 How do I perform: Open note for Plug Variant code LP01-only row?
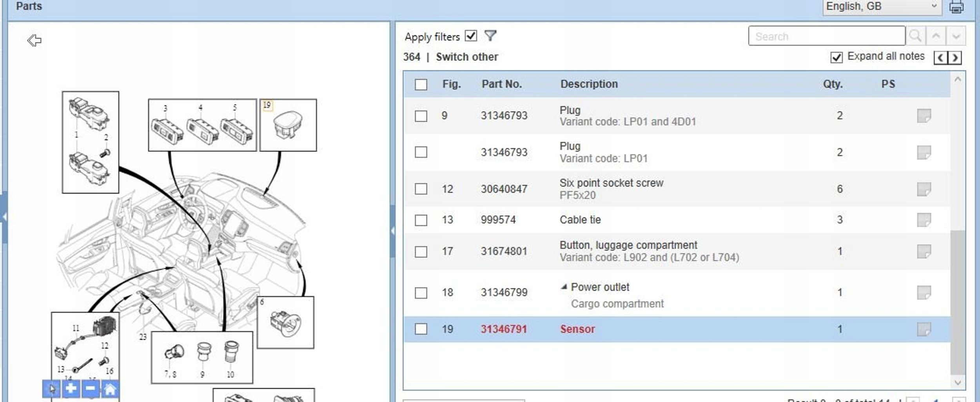(924, 152)
